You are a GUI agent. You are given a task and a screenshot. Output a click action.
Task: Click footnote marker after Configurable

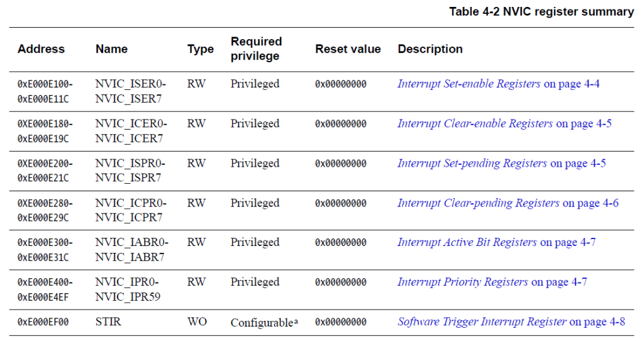coord(296,321)
